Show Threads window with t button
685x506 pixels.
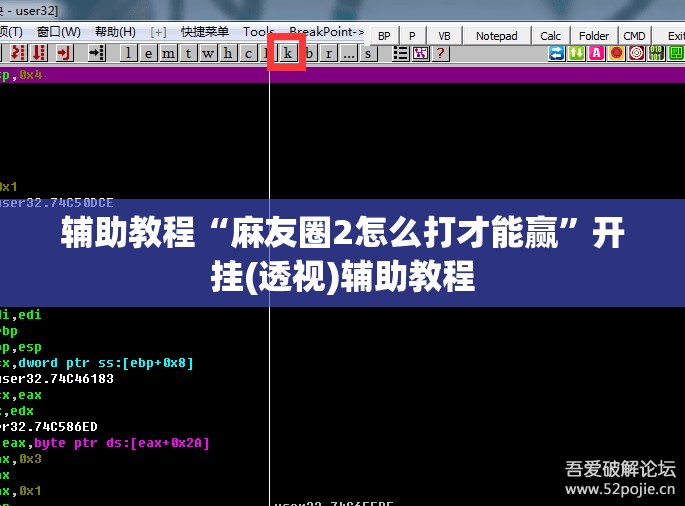[188, 53]
